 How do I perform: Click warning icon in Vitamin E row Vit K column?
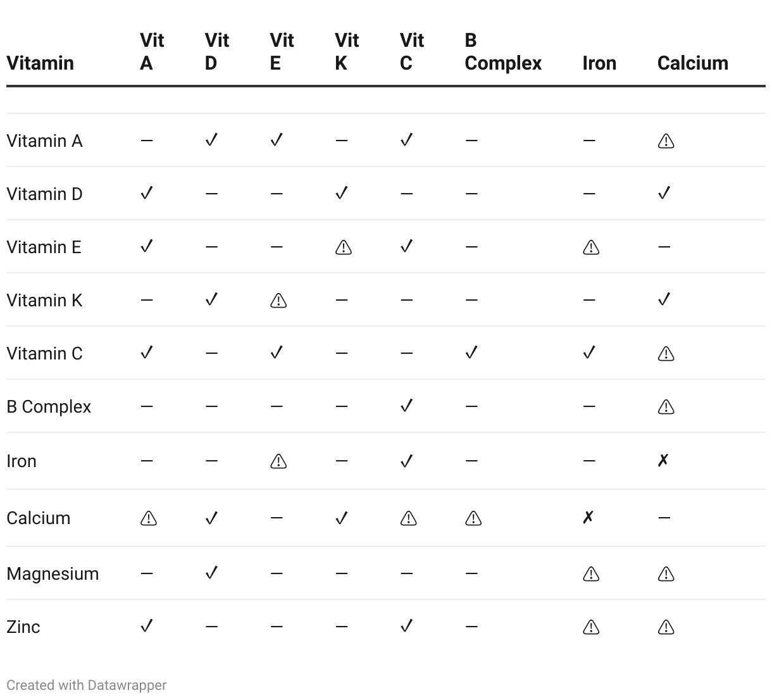click(x=343, y=247)
